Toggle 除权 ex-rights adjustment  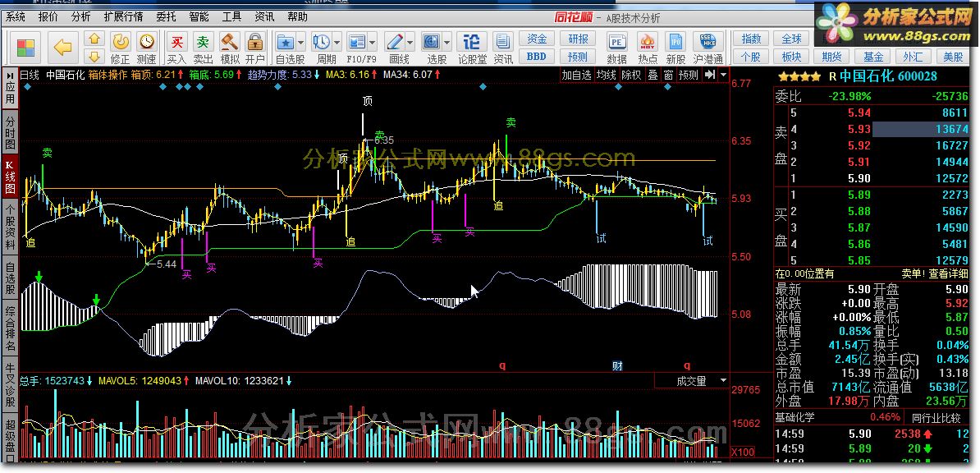pos(632,75)
